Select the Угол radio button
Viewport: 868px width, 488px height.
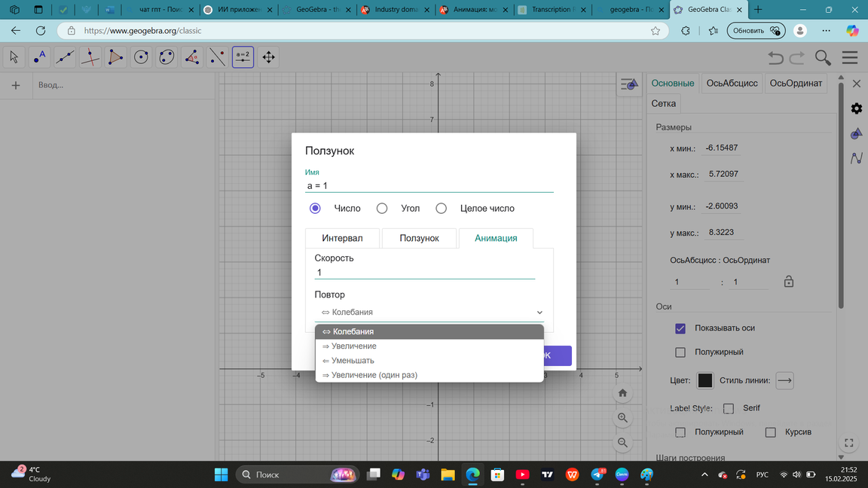pos(382,209)
